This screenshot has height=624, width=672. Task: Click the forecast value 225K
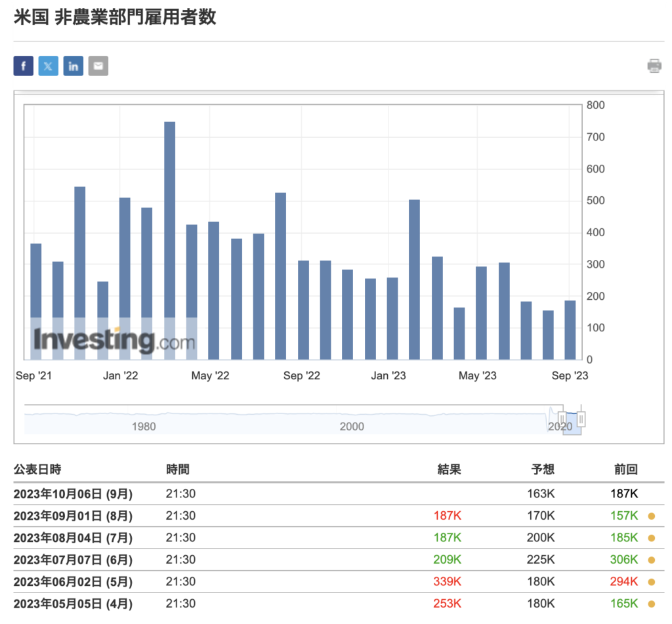[541, 559]
